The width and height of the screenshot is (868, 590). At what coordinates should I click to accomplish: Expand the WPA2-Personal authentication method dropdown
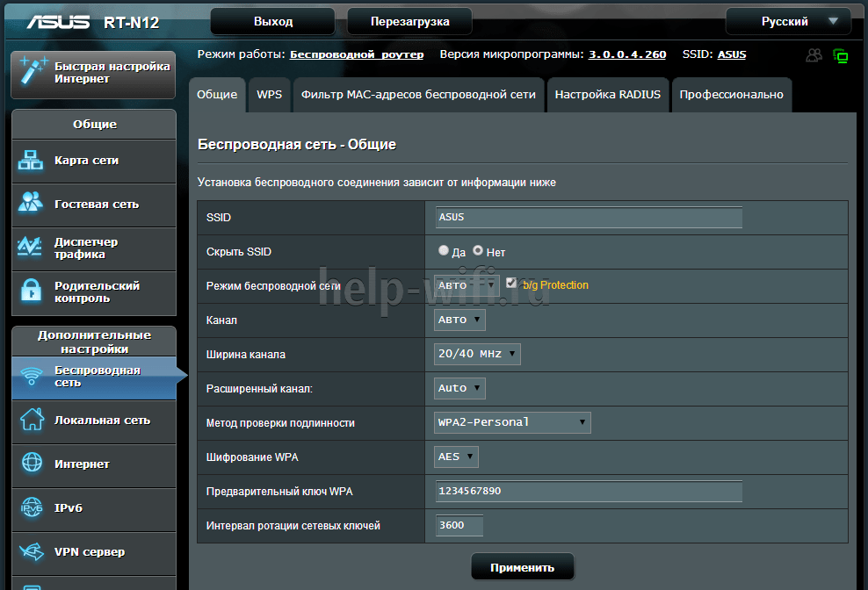512,422
